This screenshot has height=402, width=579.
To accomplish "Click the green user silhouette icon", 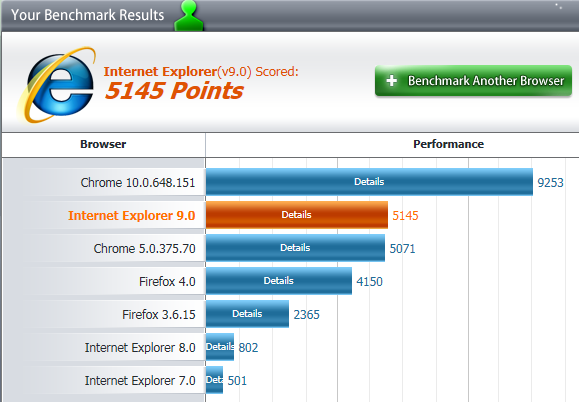I will click(189, 16).
